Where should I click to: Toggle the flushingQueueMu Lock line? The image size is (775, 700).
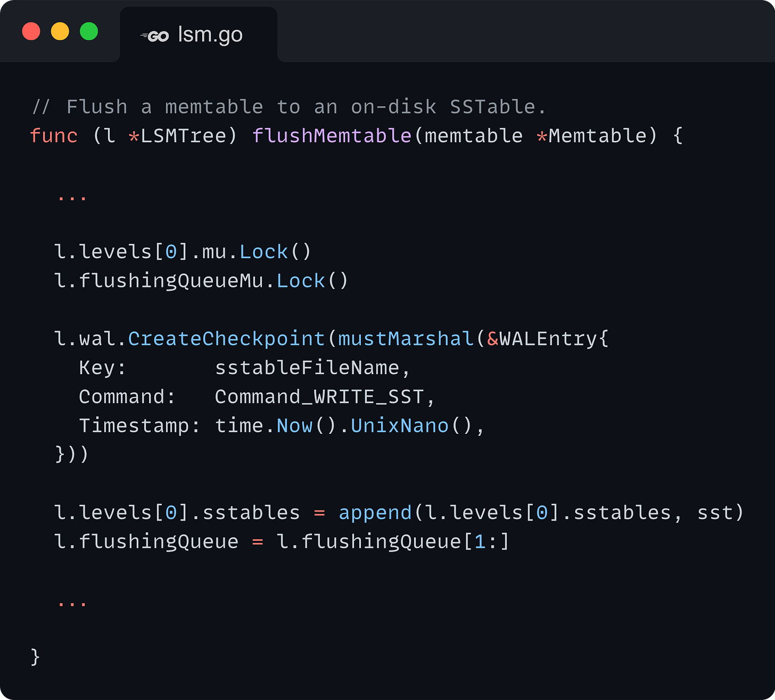click(201, 279)
